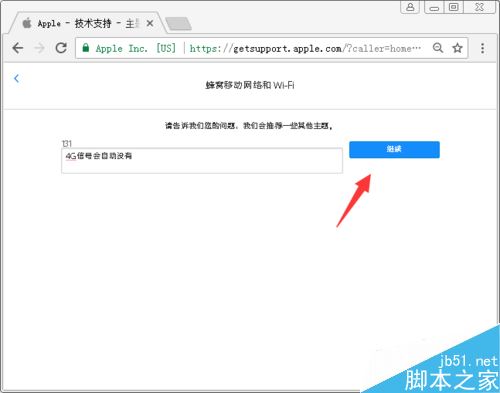This screenshot has width=500, height=393.
Task: Reload the page with the refresh icon
Action: tap(61, 48)
